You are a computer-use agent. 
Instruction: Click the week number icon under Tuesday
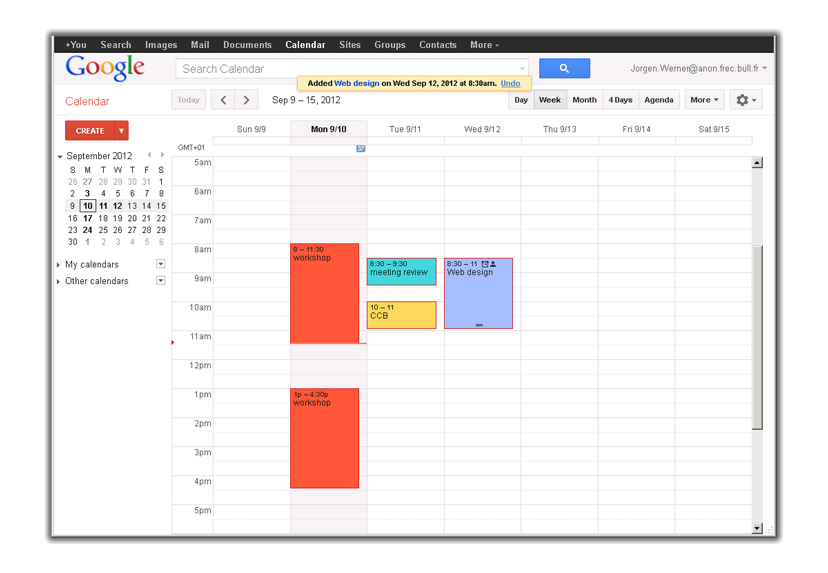pos(361,148)
